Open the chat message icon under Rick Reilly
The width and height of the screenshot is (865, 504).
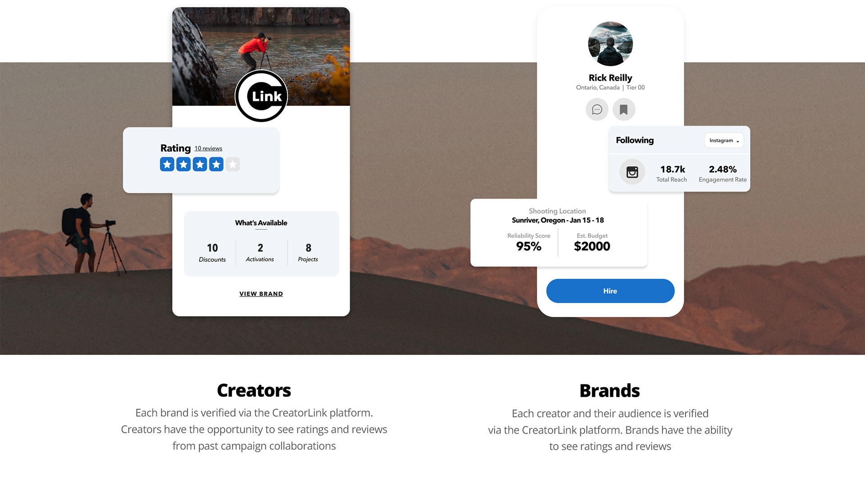(597, 109)
